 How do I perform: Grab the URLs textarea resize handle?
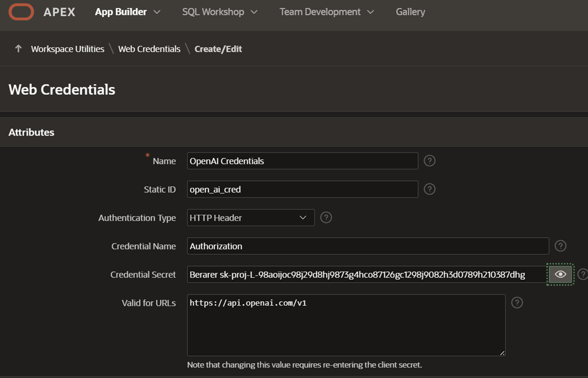(502, 353)
